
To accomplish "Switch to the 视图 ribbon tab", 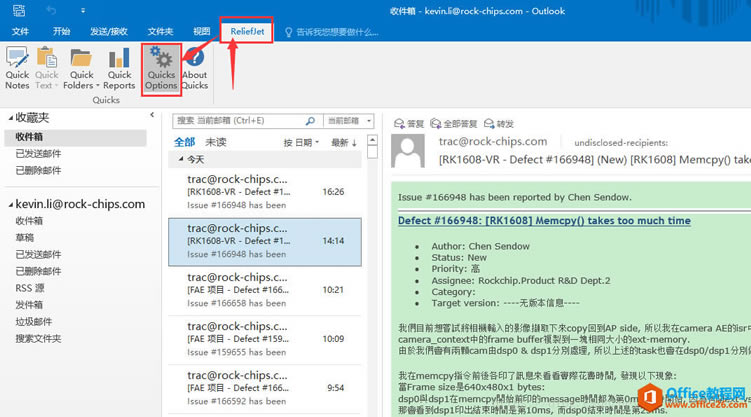I will point(202,32).
